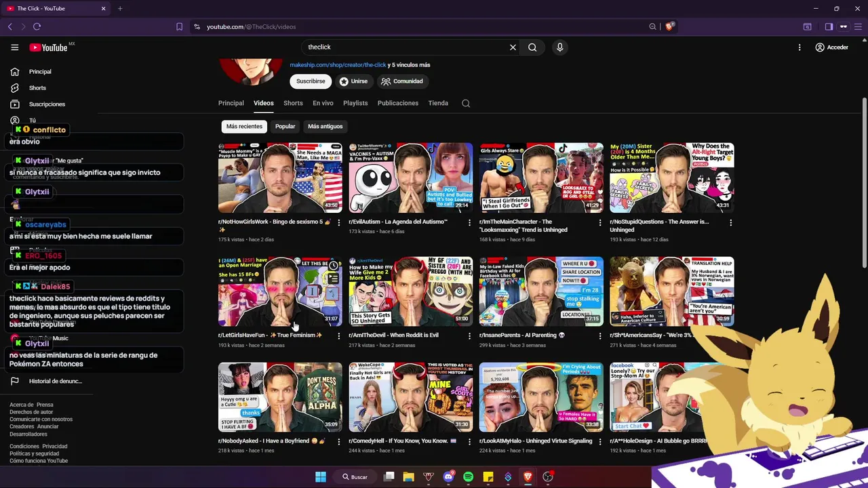
Task: Open Task View on the taskbar
Action: click(x=389, y=477)
